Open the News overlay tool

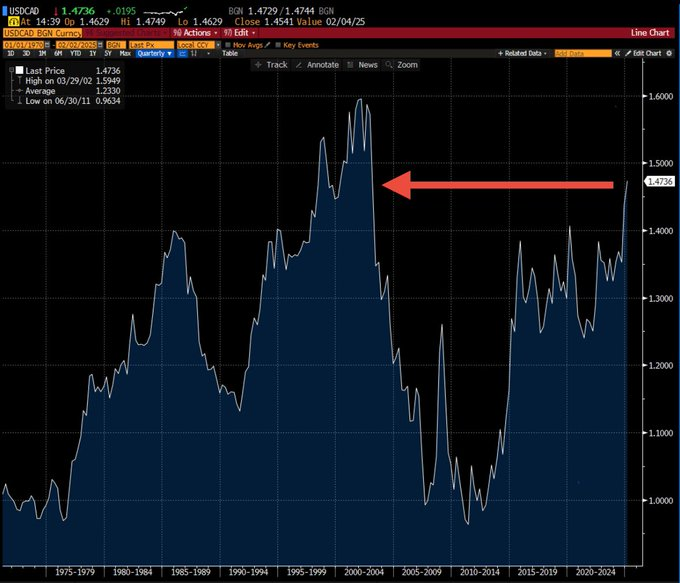[x=363, y=65]
